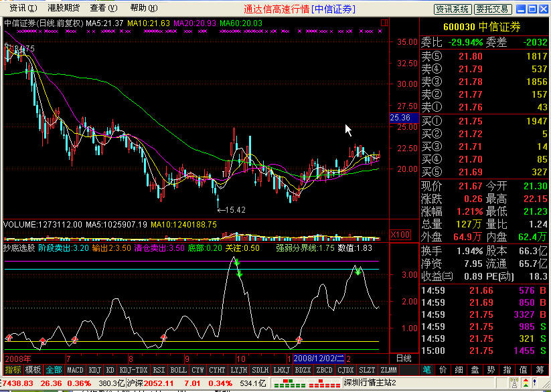Switch to the BOLL indicator
This screenshot has width=551, height=392.
click(x=178, y=370)
